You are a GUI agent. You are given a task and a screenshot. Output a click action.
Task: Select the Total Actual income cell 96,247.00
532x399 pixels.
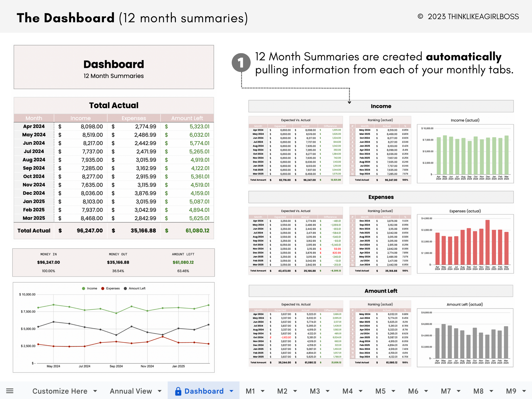(x=90, y=231)
